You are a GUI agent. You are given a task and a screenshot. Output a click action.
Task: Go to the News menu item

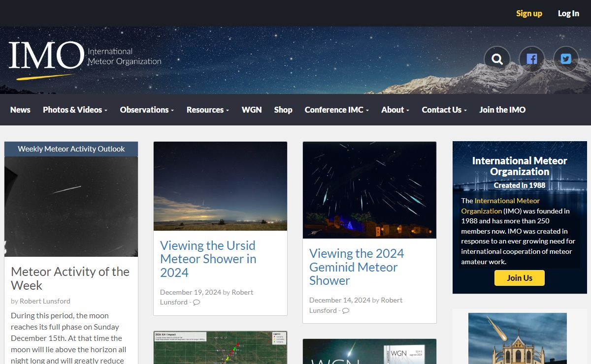[20, 110]
